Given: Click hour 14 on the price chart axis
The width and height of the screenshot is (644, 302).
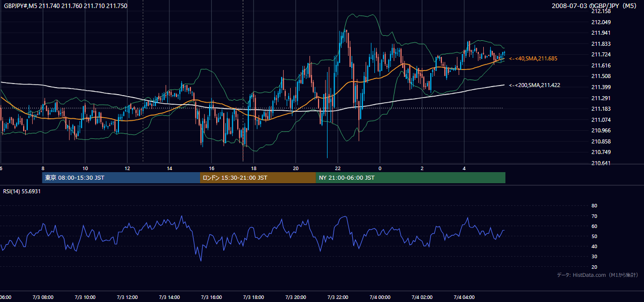Looking at the screenshot, I should pyautogui.click(x=170, y=168).
